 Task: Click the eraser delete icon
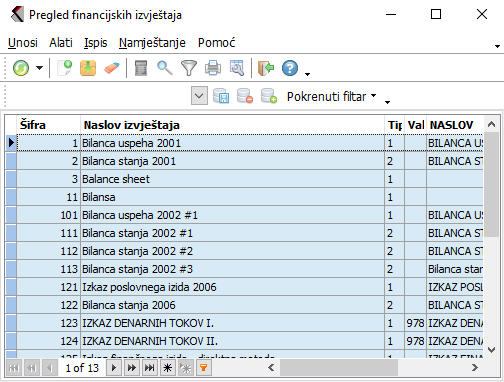[x=111, y=68]
